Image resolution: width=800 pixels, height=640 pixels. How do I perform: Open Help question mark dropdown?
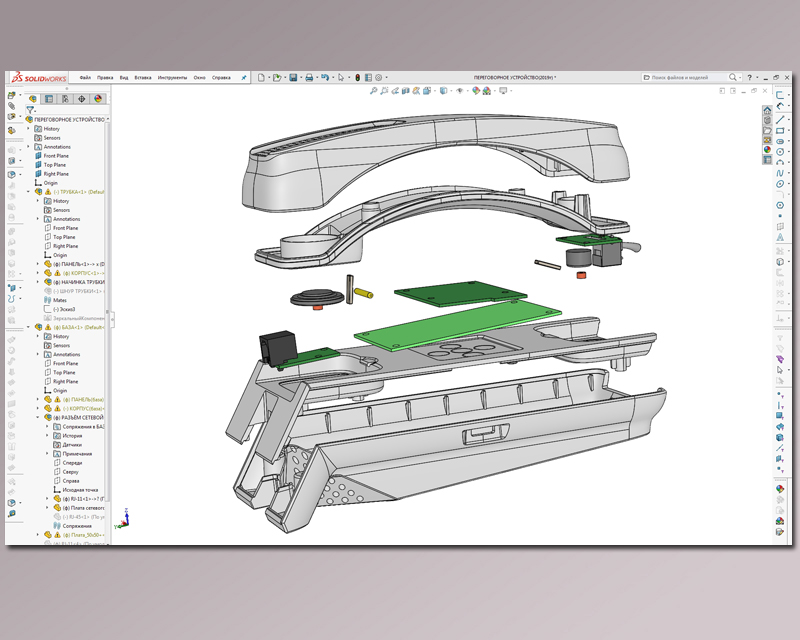click(x=748, y=77)
